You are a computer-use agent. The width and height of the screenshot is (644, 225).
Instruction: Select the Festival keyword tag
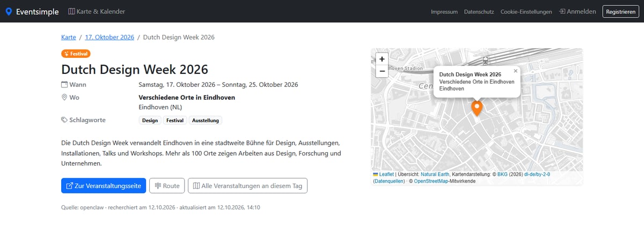tap(175, 121)
